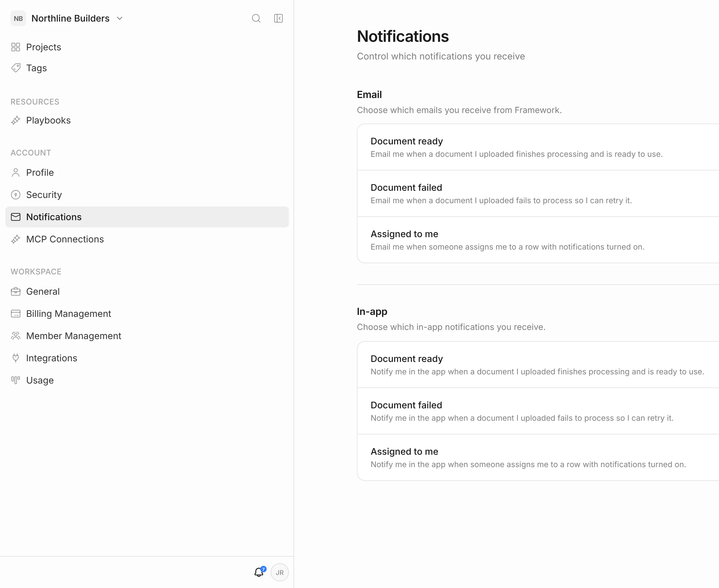Open the notification bell with badge
This screenshot has height=588, width=719.
tap(259, 572)
